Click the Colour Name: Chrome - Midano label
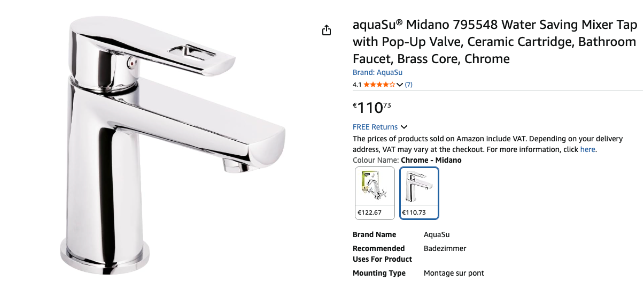The image size is (644, 281). click(407, 160)
